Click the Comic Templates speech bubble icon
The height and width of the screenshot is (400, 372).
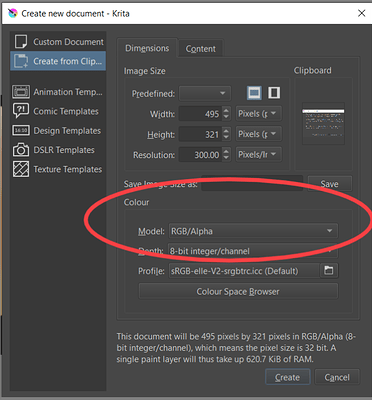(21, 111)
